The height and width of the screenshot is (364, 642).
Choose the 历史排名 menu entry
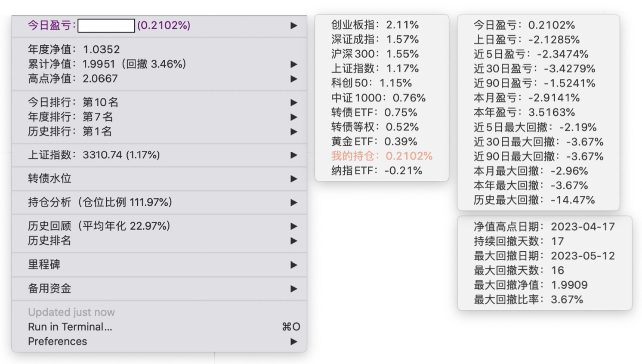click(49, 241)
